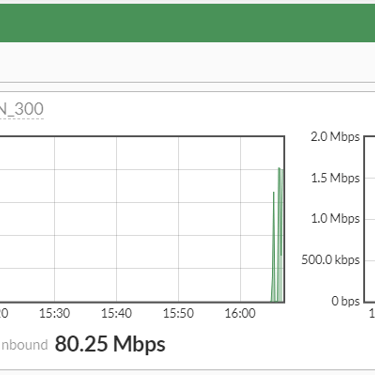Select the 15:40 time axis label
Screen dimensions: 375x375
pyautogui.click(x=116, y=313)
